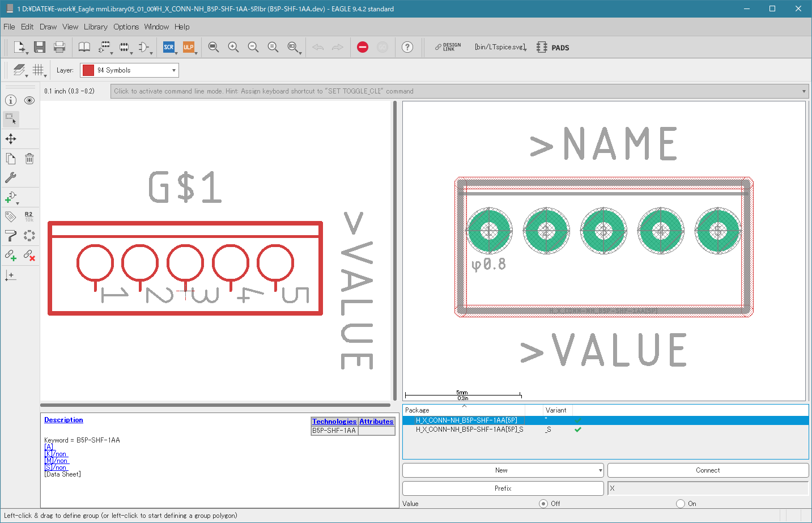Open the Library menu
Image resolution: width=812 pixels, height=523 pixels.
[x=96, y=27]
